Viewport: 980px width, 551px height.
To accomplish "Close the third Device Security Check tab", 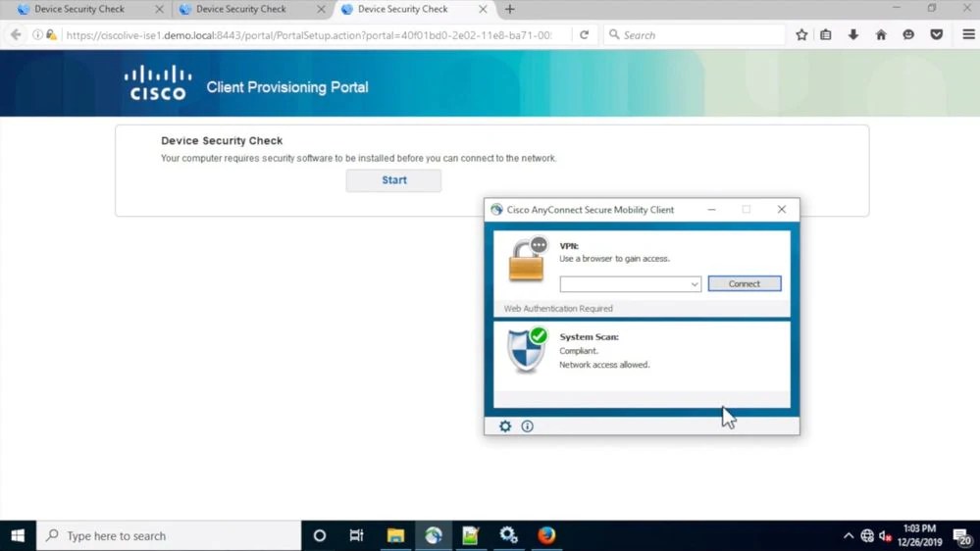I will pyautogui.click(x=483, y=10).
